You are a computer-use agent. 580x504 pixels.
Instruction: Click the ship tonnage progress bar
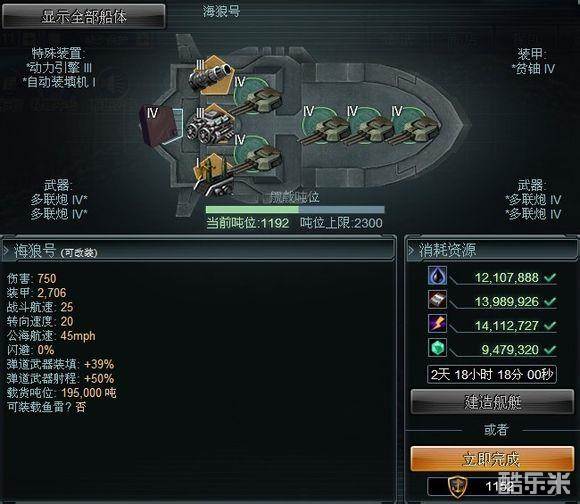(x=295, y=210)
